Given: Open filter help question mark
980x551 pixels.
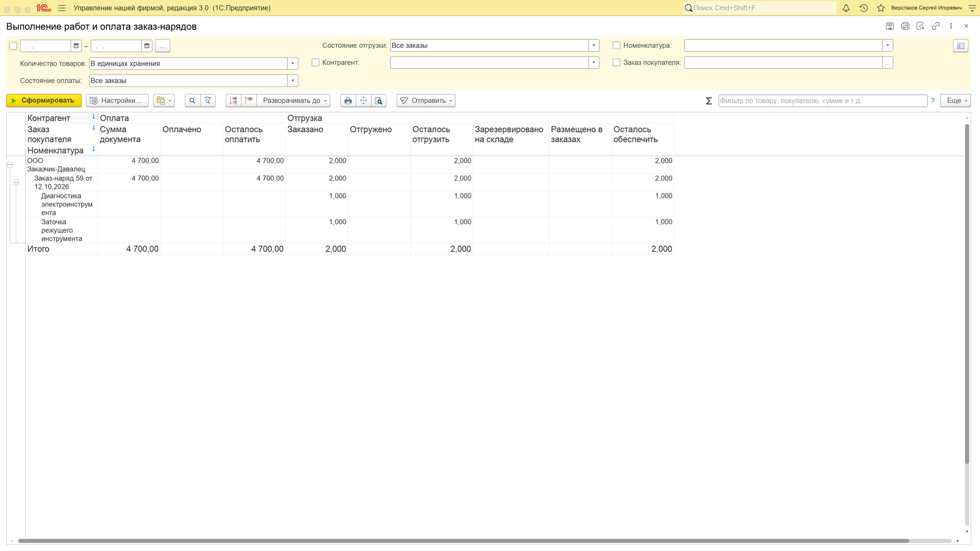Looking at the screenshot, I should coord(933,101).
